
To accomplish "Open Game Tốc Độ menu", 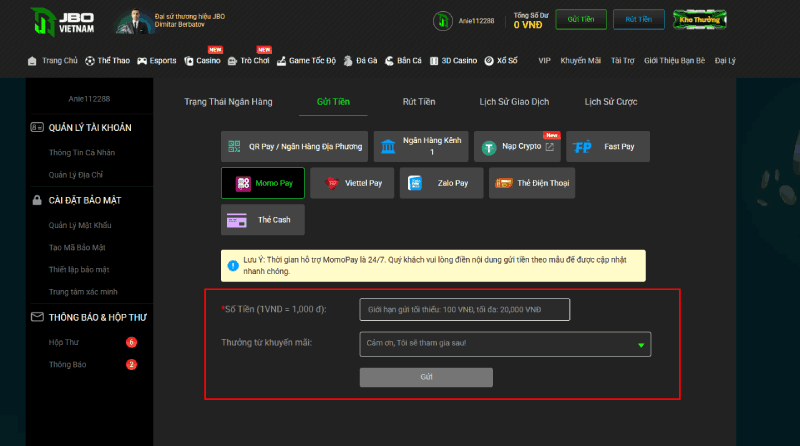I will (x=306, y=61).
